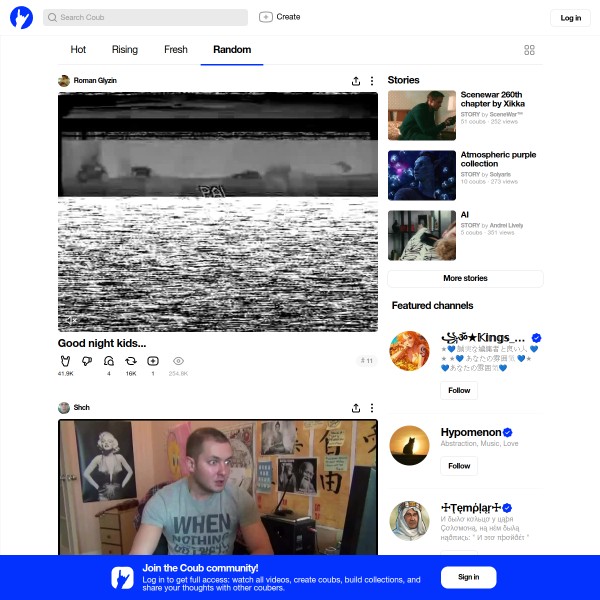Open the Hypomenon channel name
This screenshot has height=600, width=600.
point(471,432)
